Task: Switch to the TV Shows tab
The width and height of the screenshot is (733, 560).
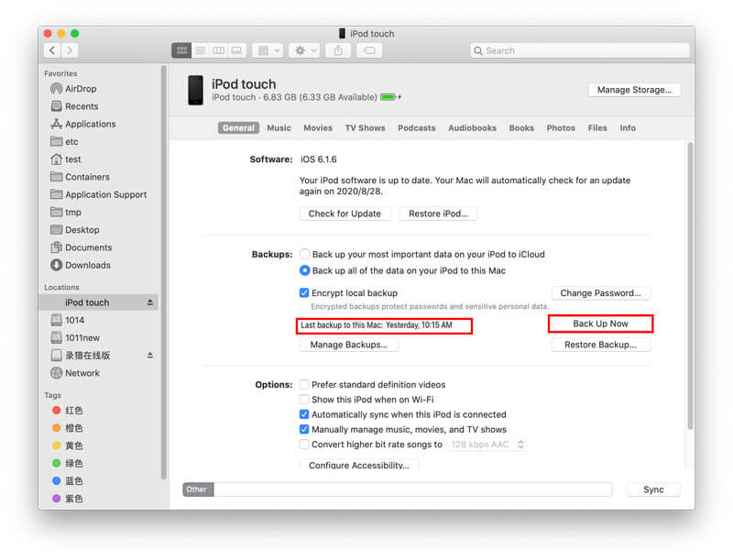Action: point(365,128)
